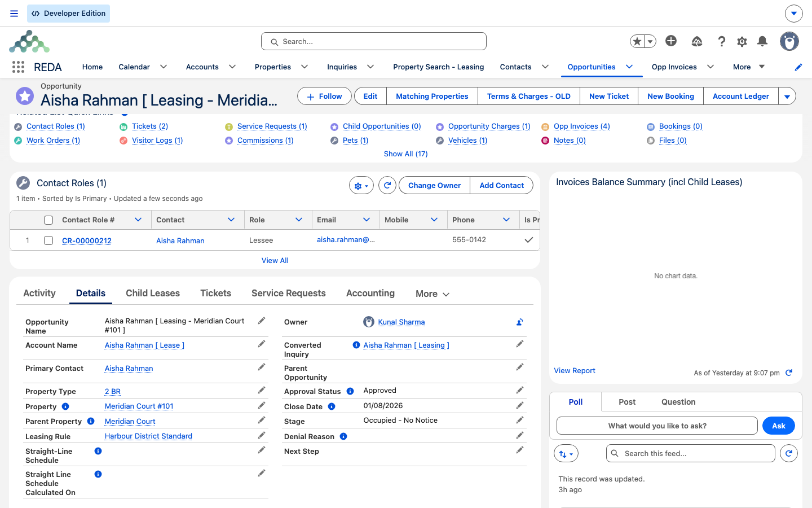This screenshot has width=812, height=508.
Task: Open the Trailhead guidance icon
Action: point(697,41)
